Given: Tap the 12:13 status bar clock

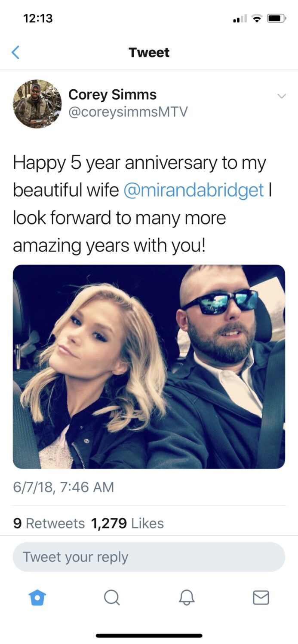Looking at the screenshot, I should 38,18.
